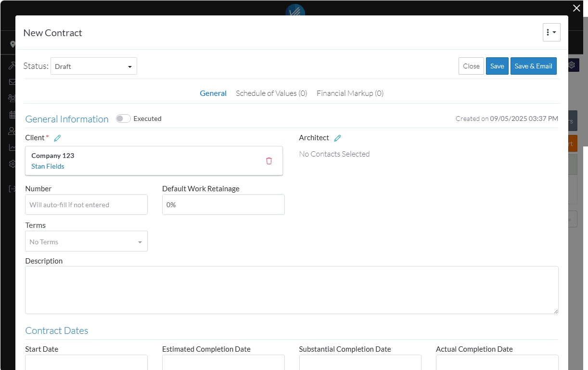The image size is (588, 370).
Task: Click the Client edit pencil icon
Action: (x=58, y=138)
